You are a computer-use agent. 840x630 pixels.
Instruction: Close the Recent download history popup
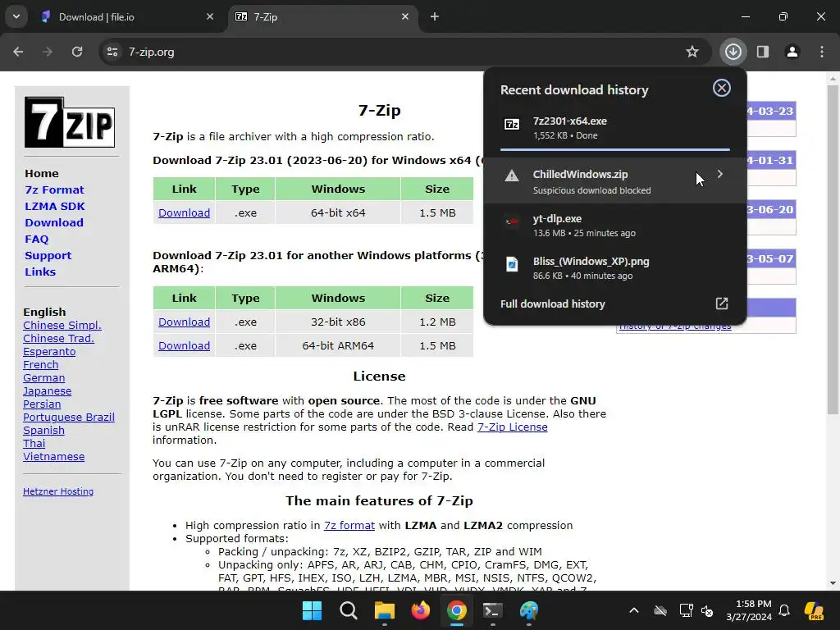click(x=721, y=89)
